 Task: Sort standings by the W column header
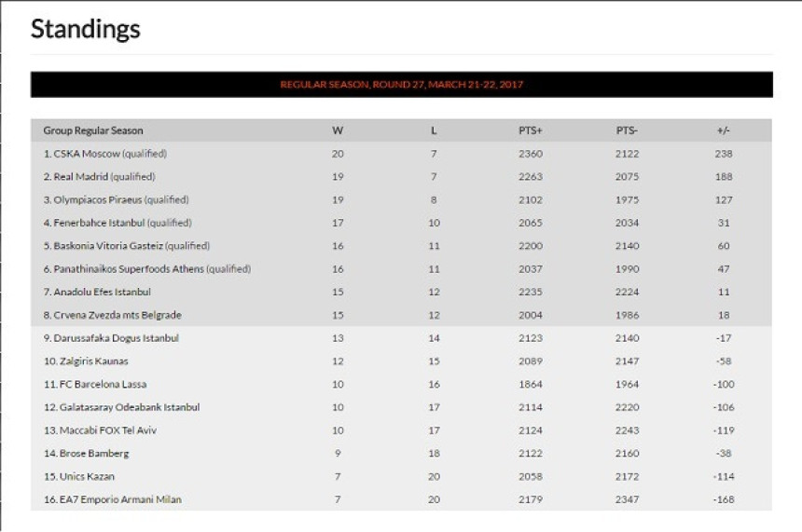pyautogui.click(x=338, y=130)
